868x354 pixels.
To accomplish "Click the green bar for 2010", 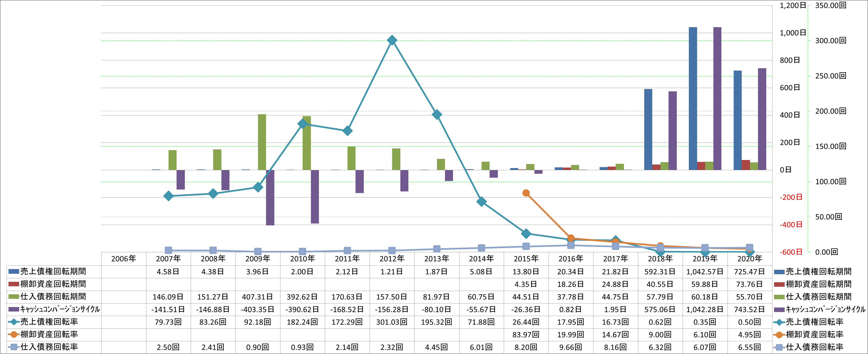I will pos(307,143).
